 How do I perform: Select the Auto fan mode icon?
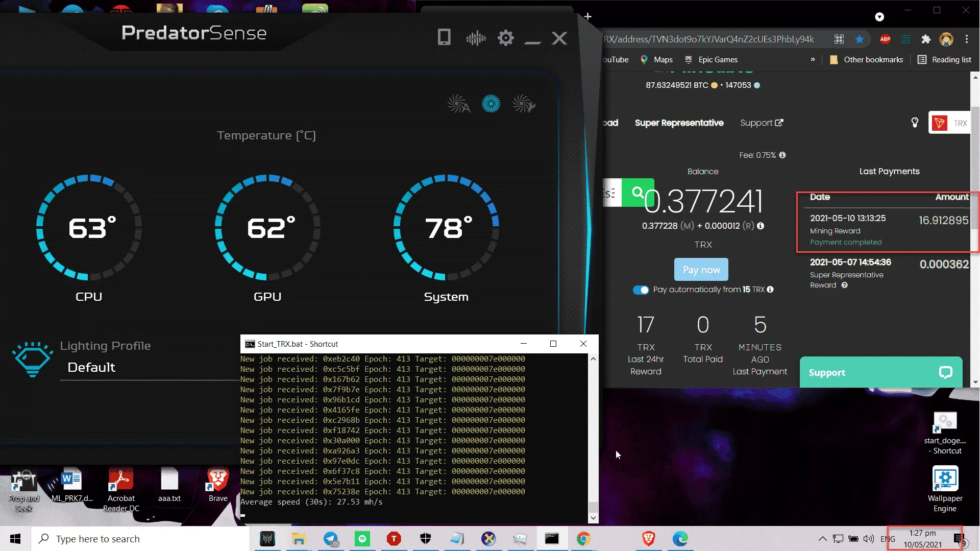point(458,104)
